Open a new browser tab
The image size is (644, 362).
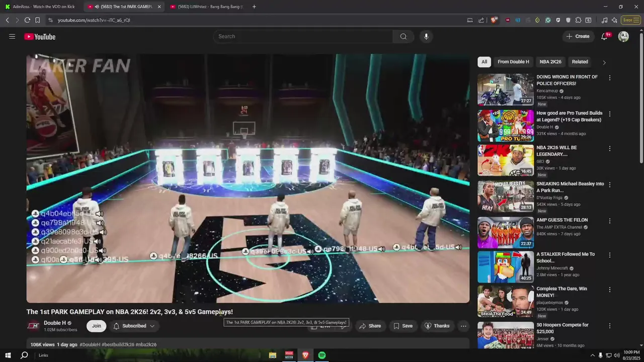[x=254, y=7]
